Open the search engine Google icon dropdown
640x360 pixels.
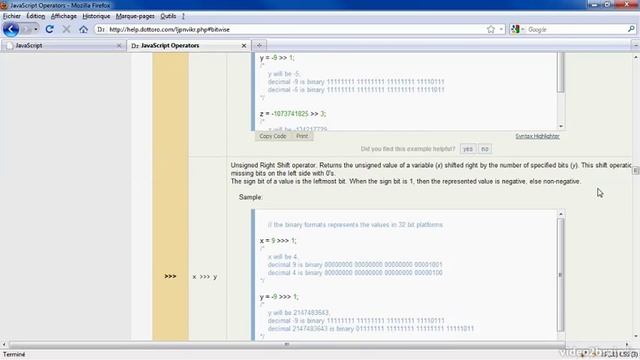click(517, 29)
